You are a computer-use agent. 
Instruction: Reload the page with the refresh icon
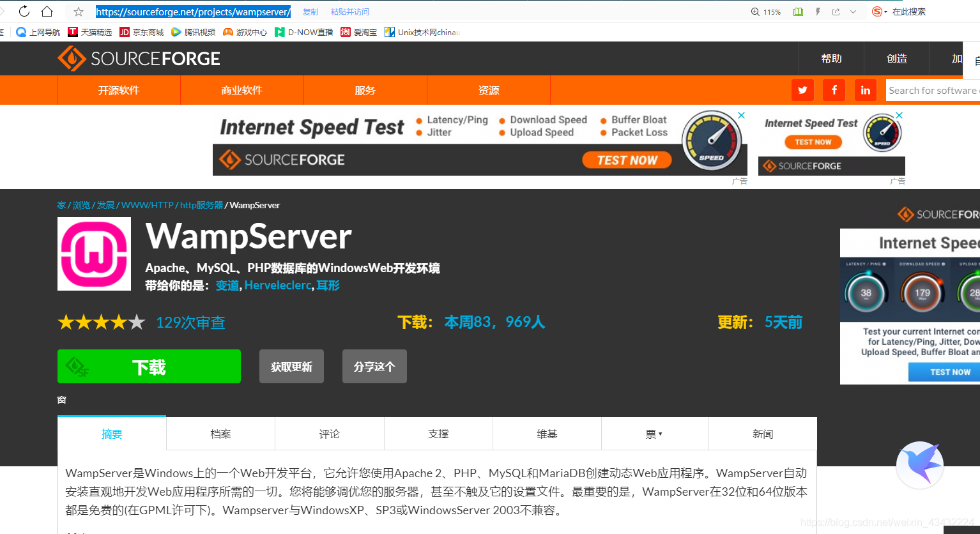tap(24, 11)
